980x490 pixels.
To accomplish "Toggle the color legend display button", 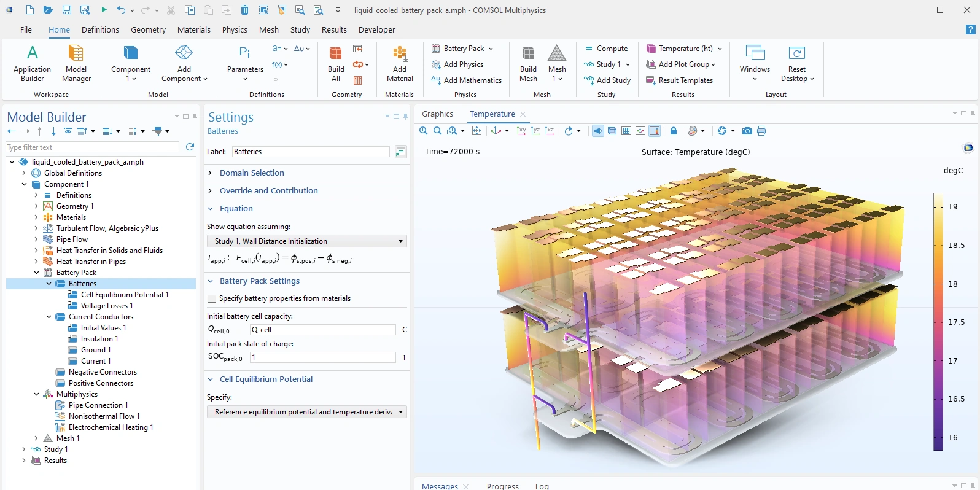I will point(655,131).
